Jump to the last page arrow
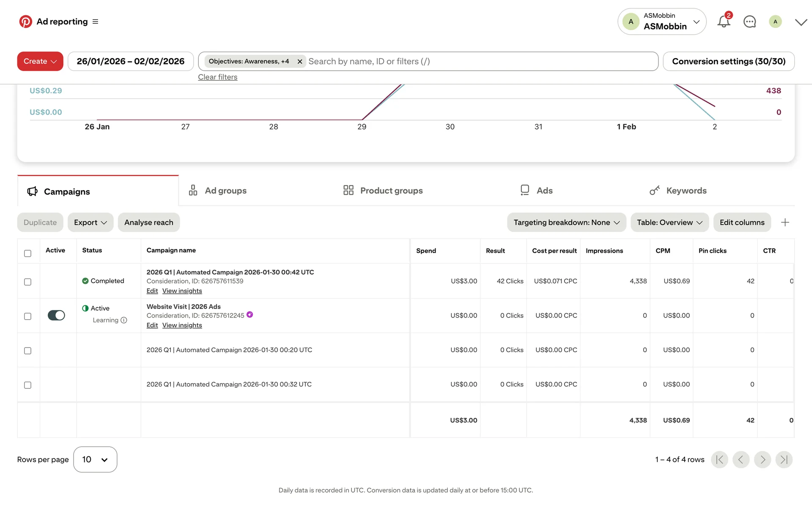 point(784,460)
